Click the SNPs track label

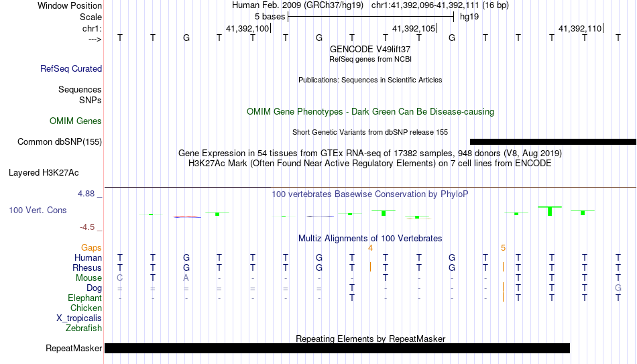91,100
